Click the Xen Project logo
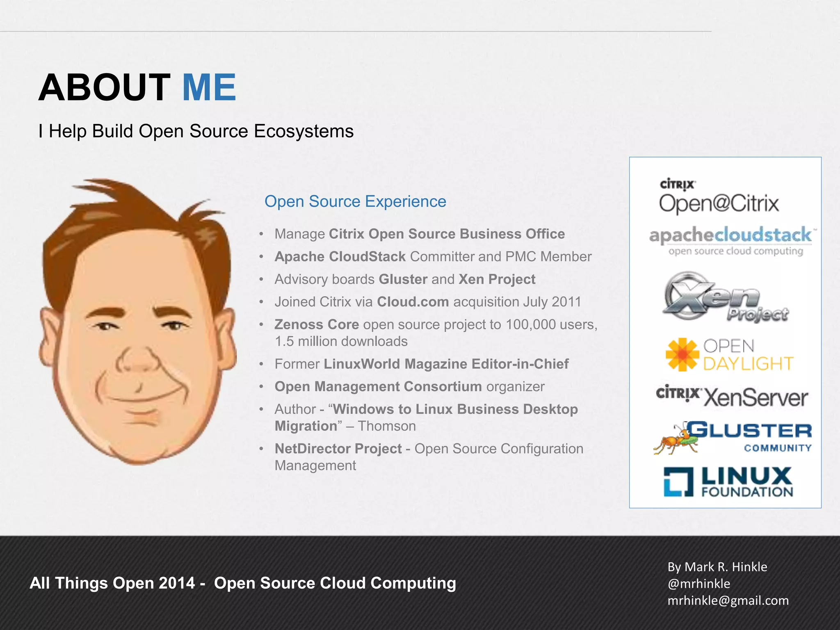Image resolution: width=840 pixels, height=630 pixels. point(725,297)
